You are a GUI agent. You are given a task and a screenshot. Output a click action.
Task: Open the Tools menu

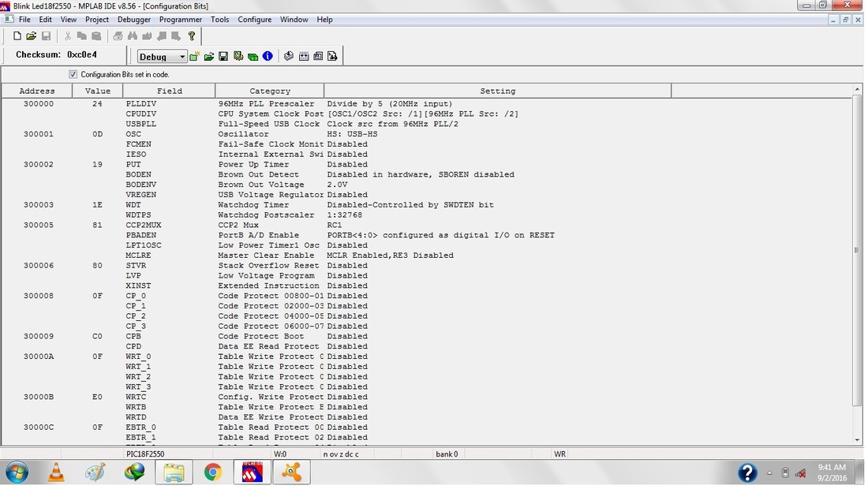tap(220, 20)
